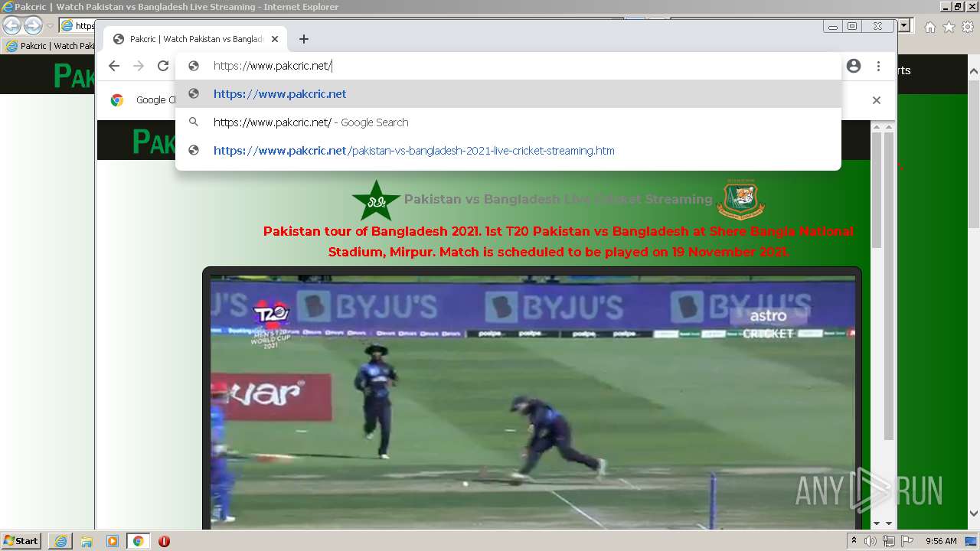Open Internet Explorer's recent pages dropdown

point(50,26)
